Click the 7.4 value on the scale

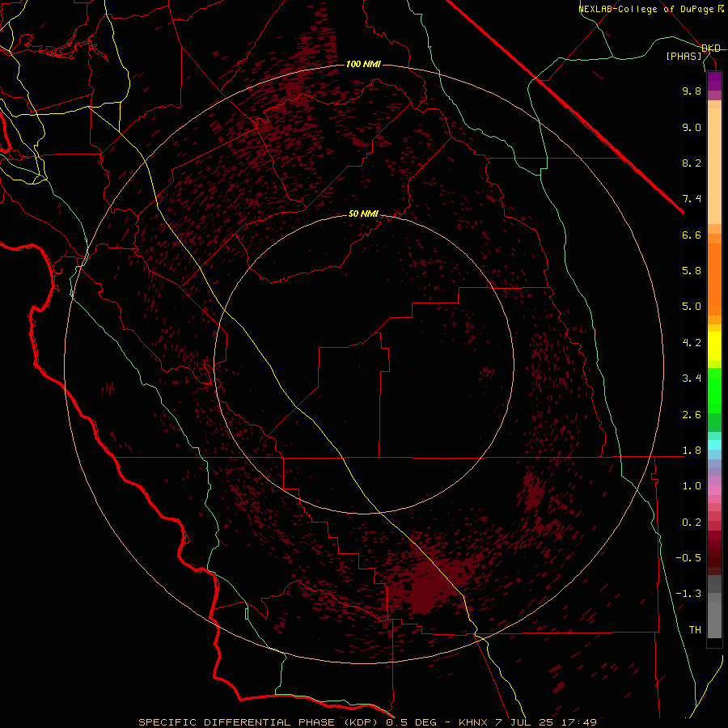692,199
